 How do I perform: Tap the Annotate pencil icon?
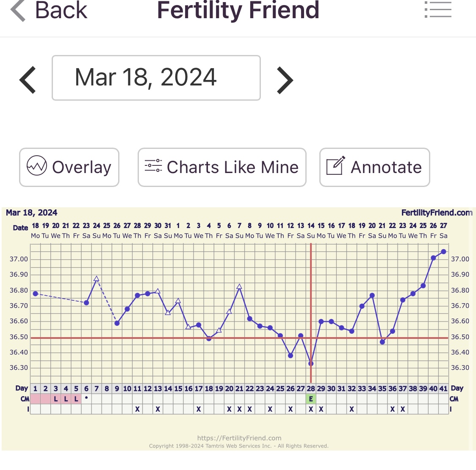pos(335,166)
